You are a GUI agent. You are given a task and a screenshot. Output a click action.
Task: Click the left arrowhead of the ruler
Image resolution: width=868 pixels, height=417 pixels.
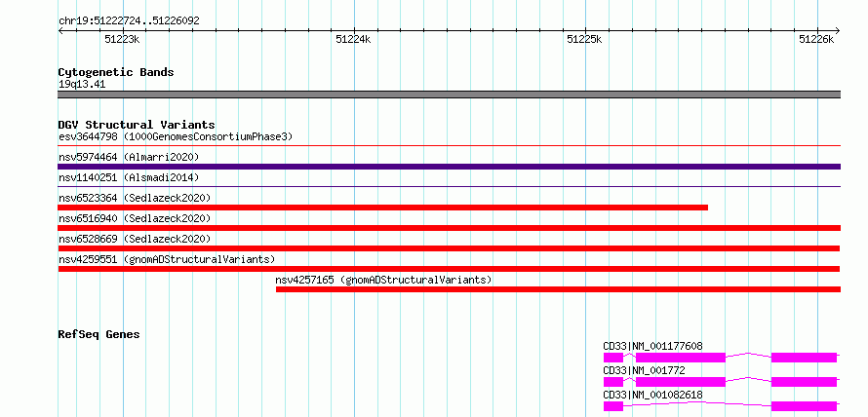(60, 30)
